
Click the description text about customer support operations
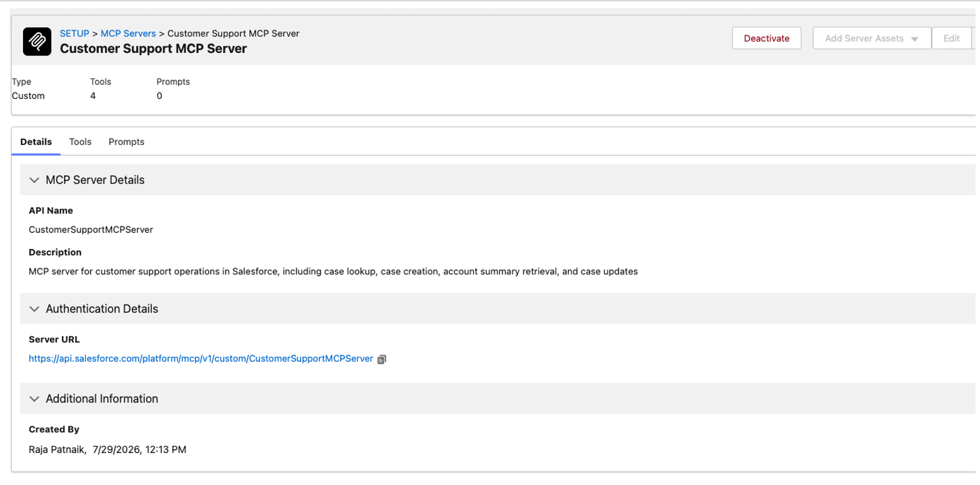tap(333, 271)
